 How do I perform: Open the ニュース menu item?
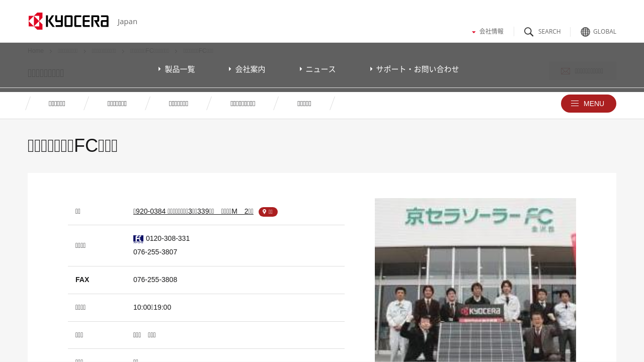[x=317, y=69]
